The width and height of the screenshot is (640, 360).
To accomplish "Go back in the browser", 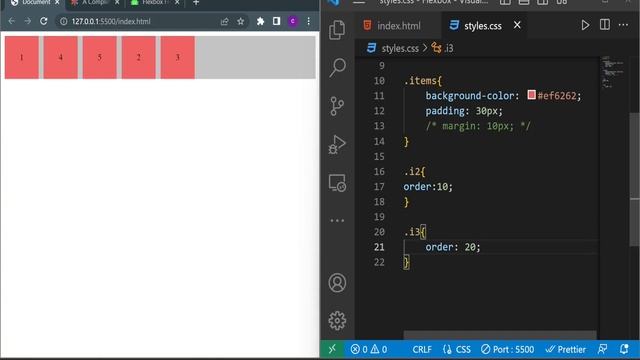I will (11, 21).
